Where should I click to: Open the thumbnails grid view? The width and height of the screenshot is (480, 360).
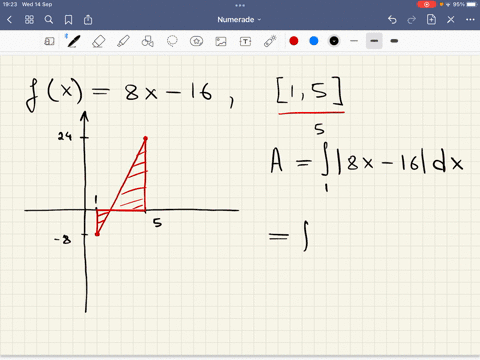(x=29, y=20)
